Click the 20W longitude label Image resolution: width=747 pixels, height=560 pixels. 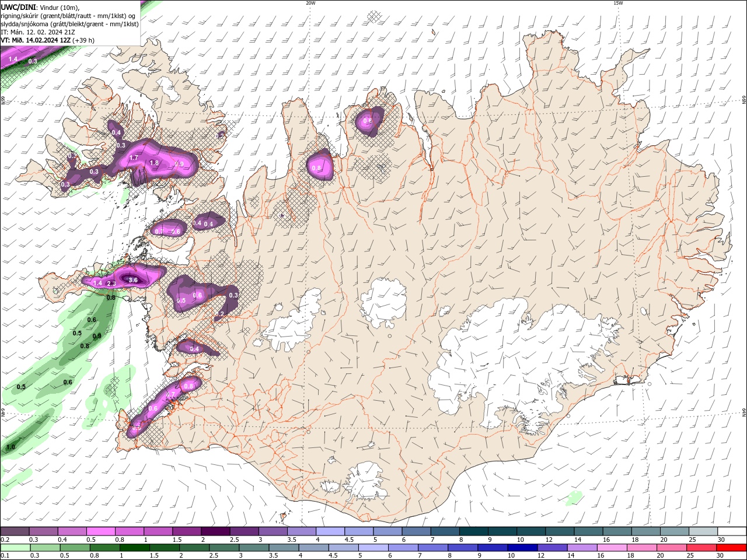click(310, 3)
